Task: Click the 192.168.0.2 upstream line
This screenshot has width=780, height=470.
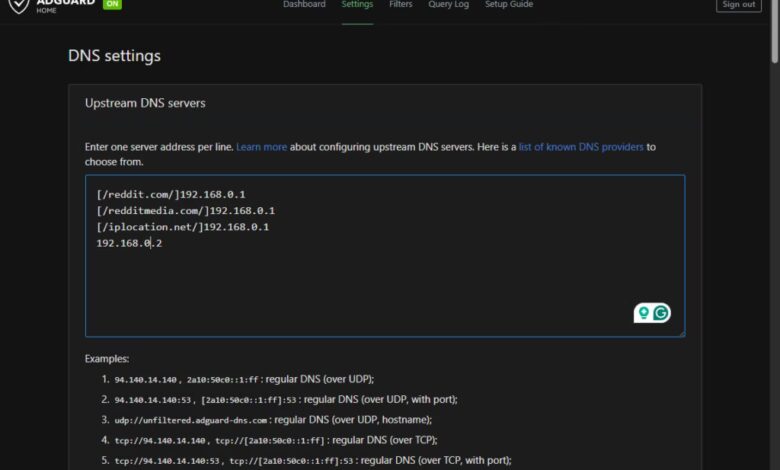Action: pyautogui.click(x=129, y=243)
